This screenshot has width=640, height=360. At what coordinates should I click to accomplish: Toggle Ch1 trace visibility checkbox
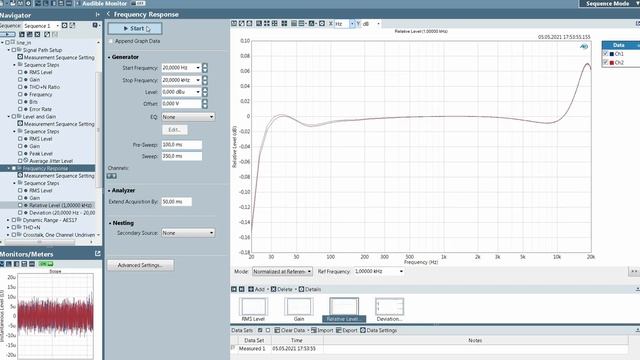(606, 53)
